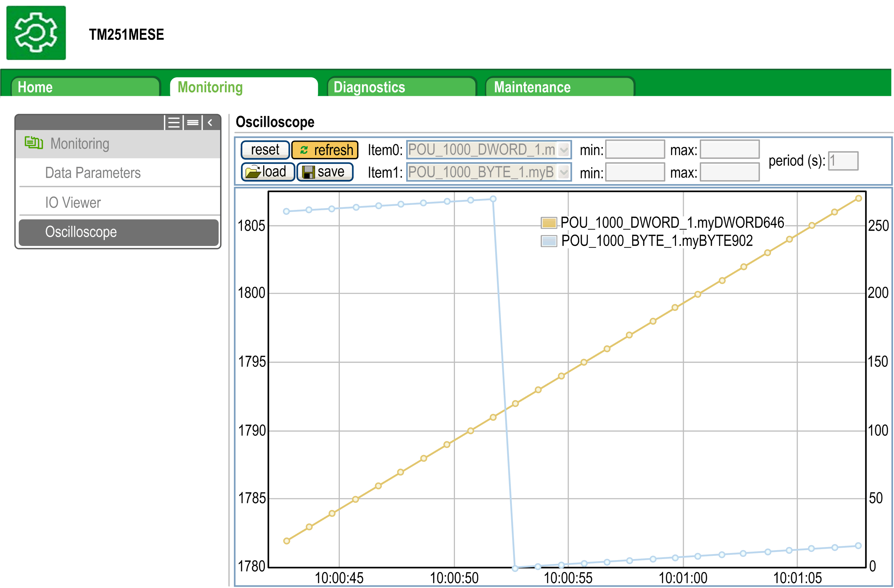This screenshot has width=894, height=588.
Task: Click the blue BYTE legend color swatch
Action: pos(549,241)
